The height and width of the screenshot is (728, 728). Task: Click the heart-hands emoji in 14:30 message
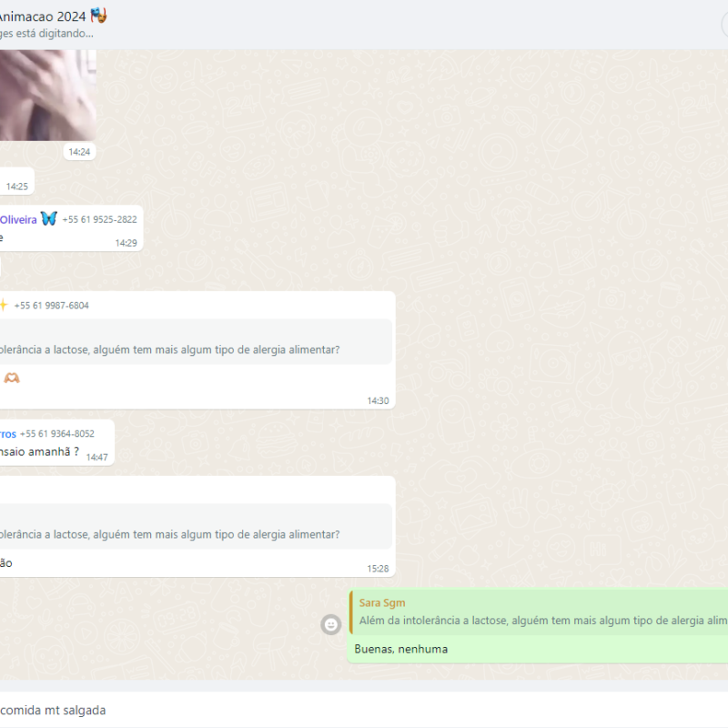[x=12, y=378]
